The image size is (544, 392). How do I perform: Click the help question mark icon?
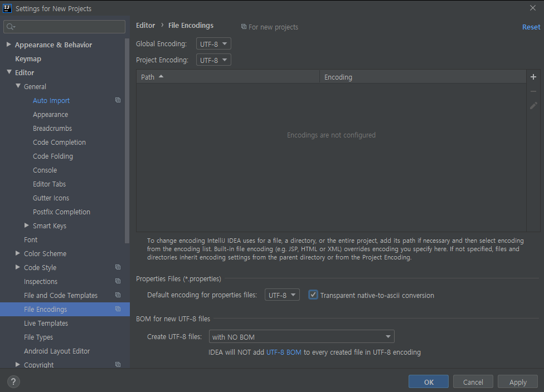point(13,381)
